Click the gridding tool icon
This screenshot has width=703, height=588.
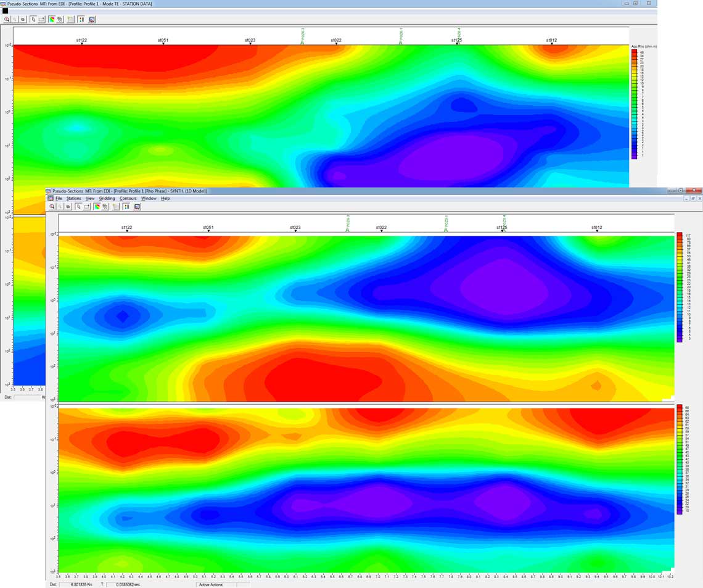[70, 19]
